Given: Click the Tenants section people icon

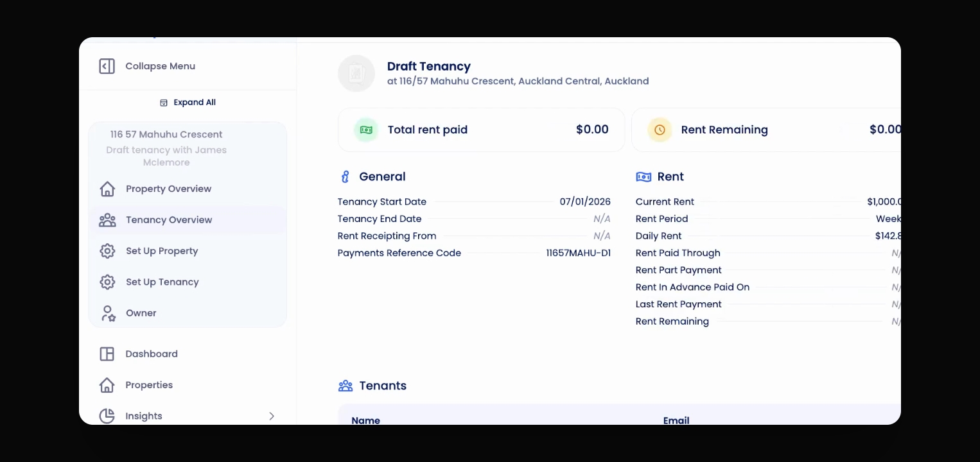Looking at the screenshot, I should [x=346, y=386].
